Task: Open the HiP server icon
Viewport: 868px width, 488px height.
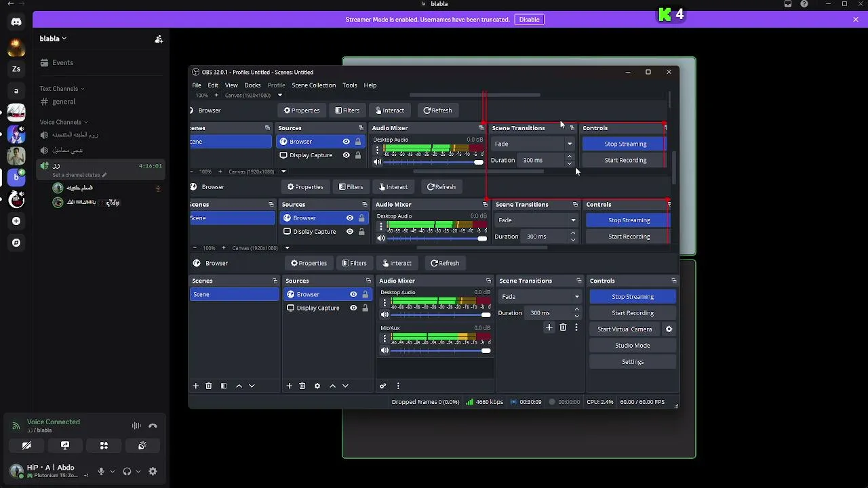Action: click(16, 199)
